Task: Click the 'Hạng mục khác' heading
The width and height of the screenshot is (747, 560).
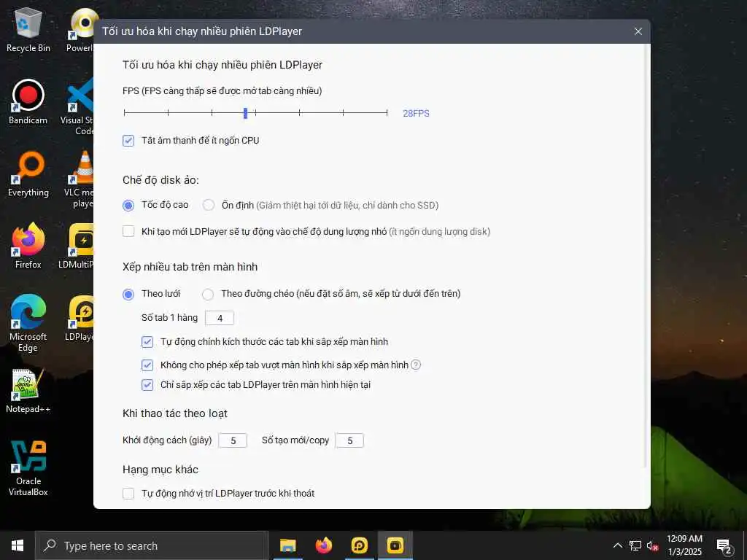Action: click(x=160, y=470)
